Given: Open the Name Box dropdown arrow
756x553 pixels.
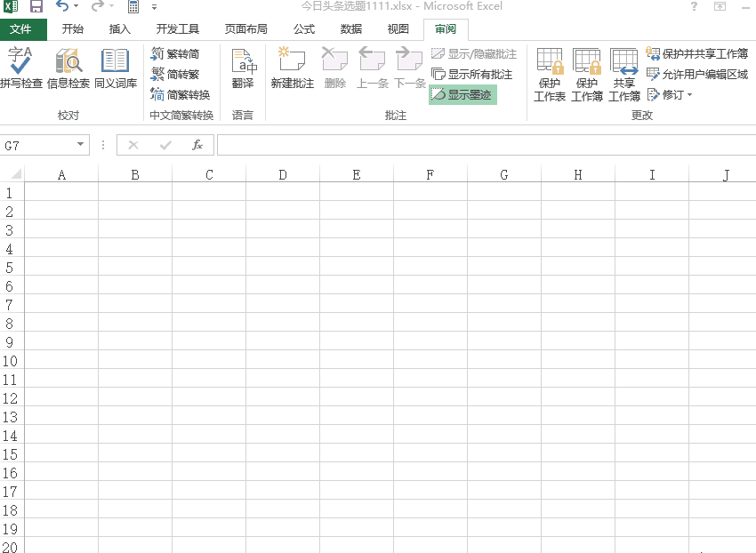Looking at the screenshot, I should click(78, 144).
